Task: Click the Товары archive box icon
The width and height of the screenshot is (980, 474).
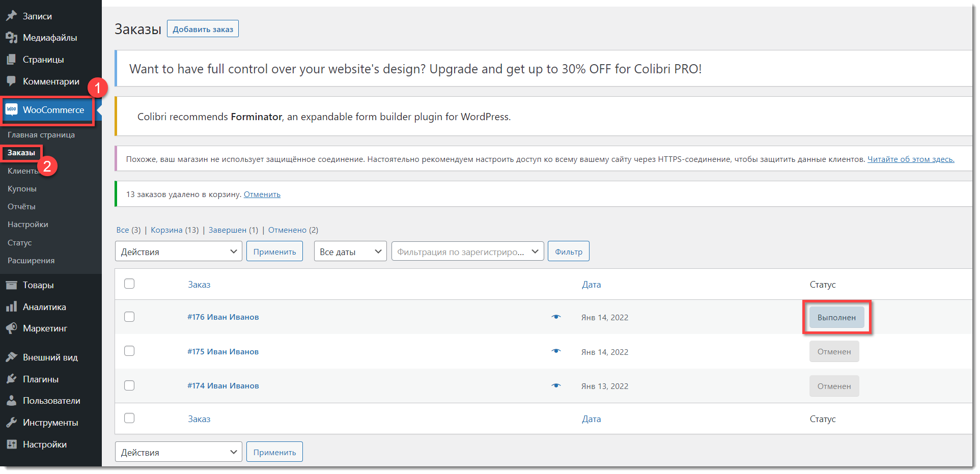Action: point(11,285)
